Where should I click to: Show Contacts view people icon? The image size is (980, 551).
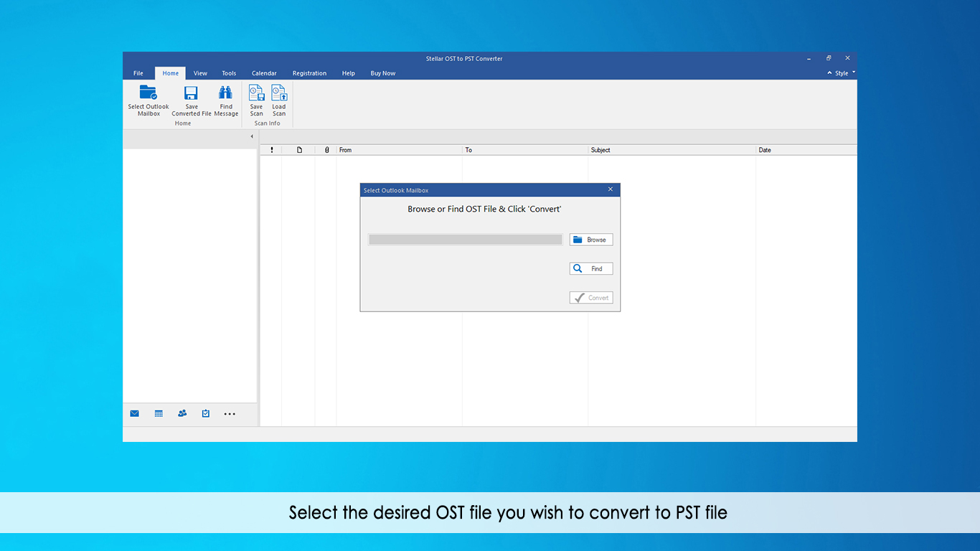(x=182, y=414)
